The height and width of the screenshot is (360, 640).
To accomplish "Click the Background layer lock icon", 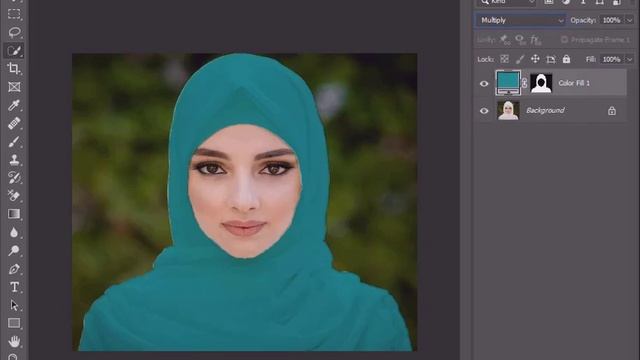I will click(611, 111).
